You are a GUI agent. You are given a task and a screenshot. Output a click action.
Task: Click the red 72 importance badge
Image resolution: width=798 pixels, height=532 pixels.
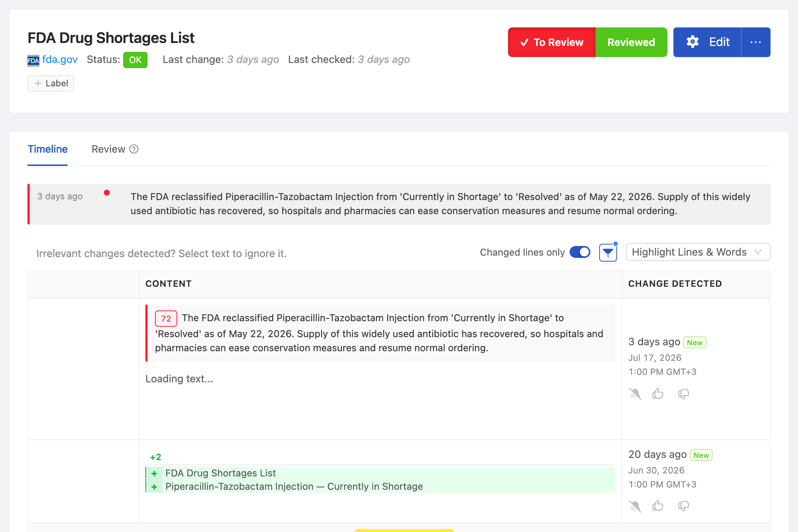[166, 319]
